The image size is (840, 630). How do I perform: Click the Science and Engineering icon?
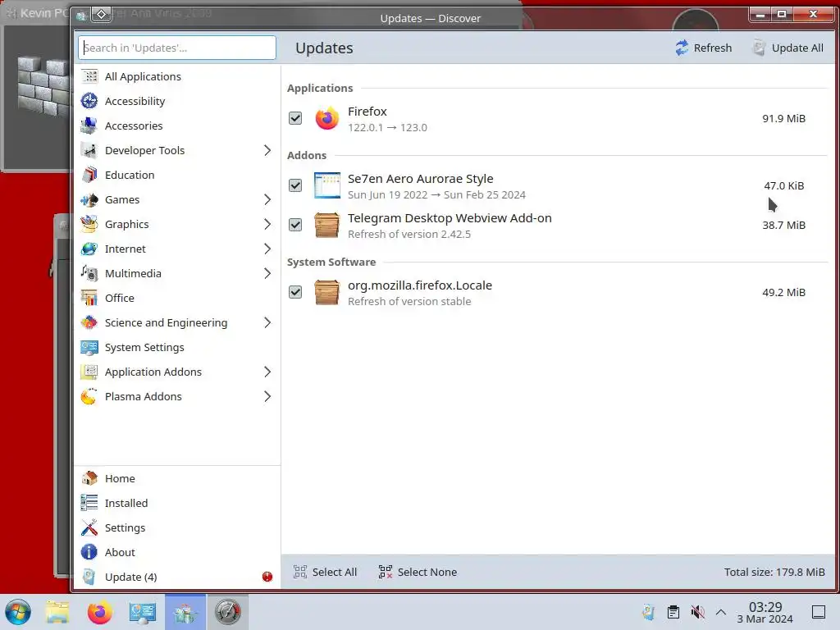[89, 323]
